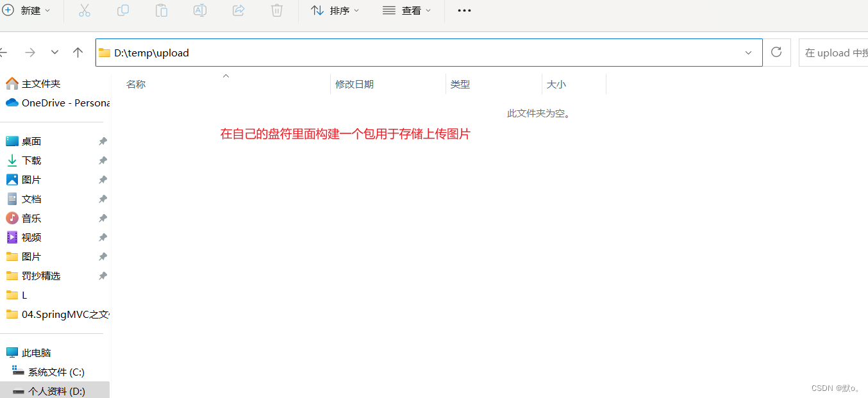868x398 pixels.
Task: Open recent locations chevron dropdown
Action: [x=55, y=53]
